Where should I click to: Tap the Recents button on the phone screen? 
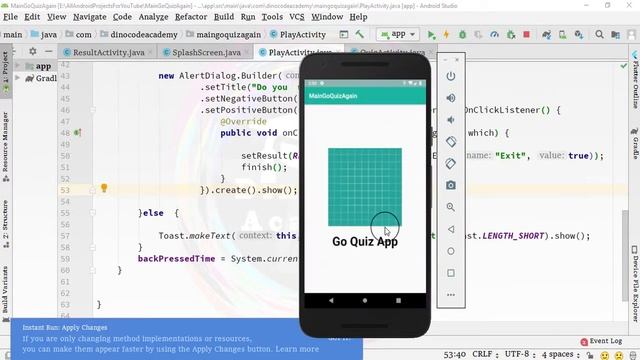tap(398, 300)
